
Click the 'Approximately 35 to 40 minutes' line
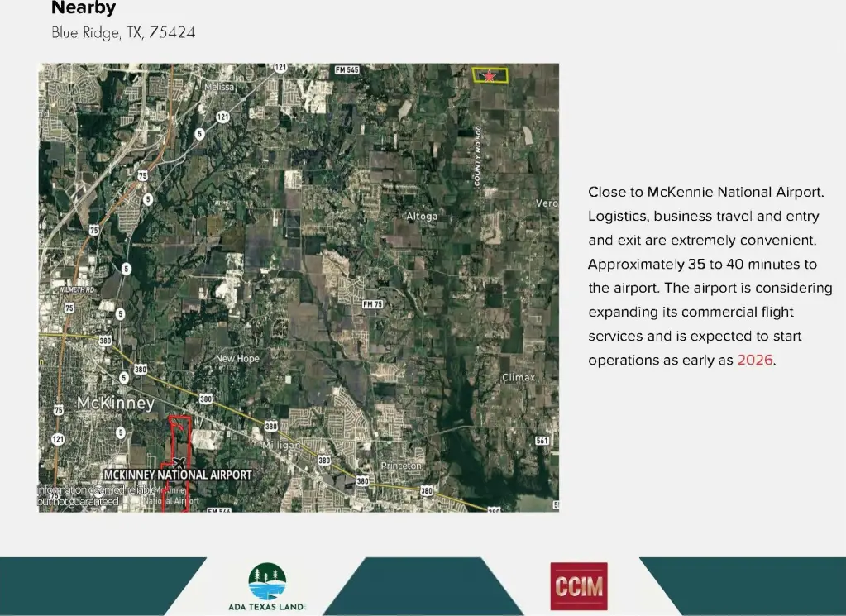tap(702, 265)
